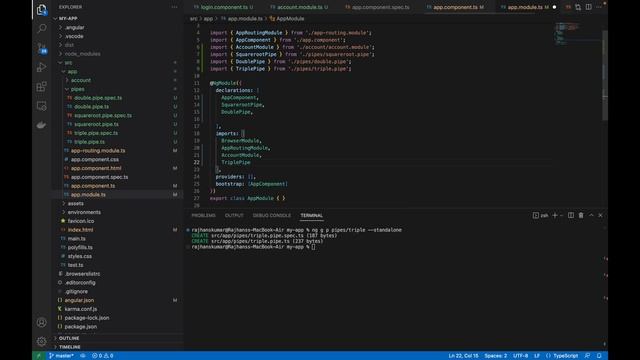Maximize the terminal panel with chevron up
Viewport: 640px width, 360px height.
click(x=591, y=215)
